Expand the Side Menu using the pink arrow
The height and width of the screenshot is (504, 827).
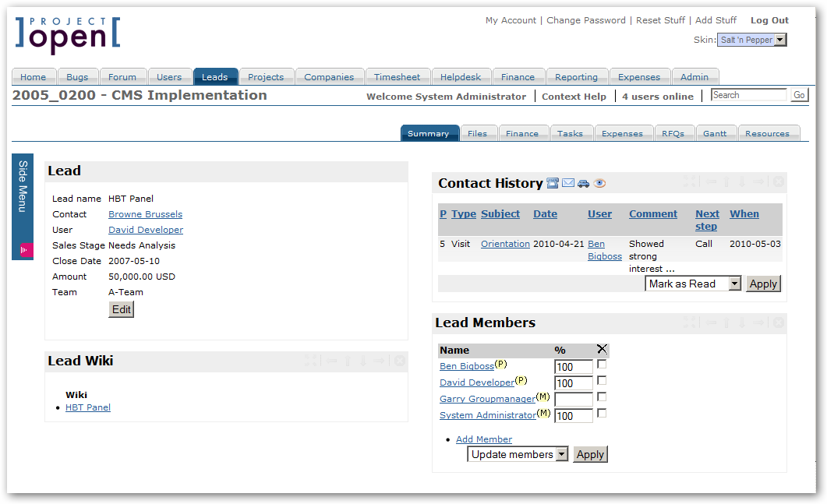(x=22, y=249)
